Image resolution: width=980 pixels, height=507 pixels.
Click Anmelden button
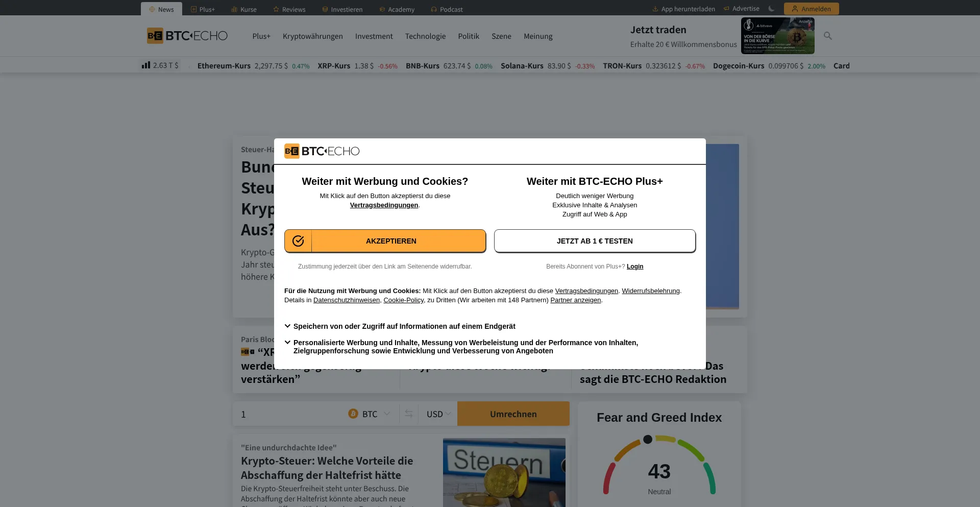811,9
